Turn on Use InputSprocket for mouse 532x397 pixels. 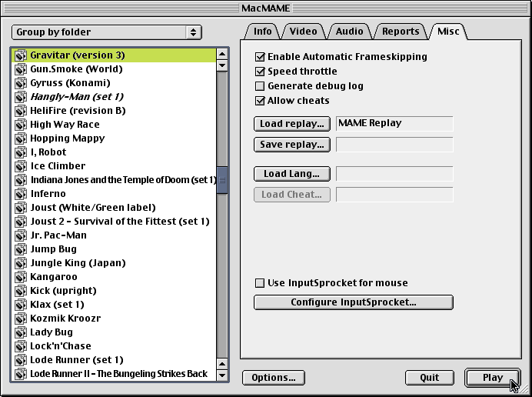260,283
